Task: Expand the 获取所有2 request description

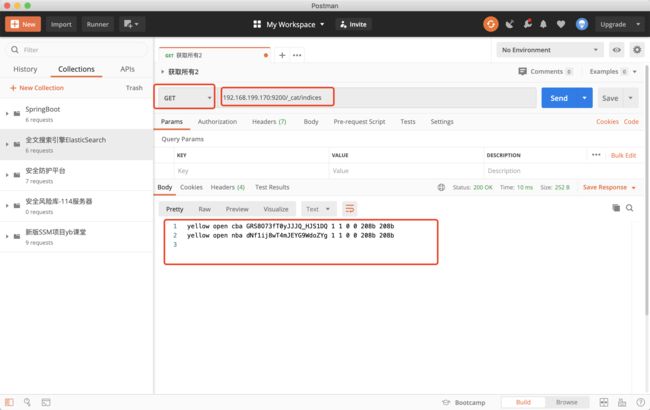Action: coord(162,72)
